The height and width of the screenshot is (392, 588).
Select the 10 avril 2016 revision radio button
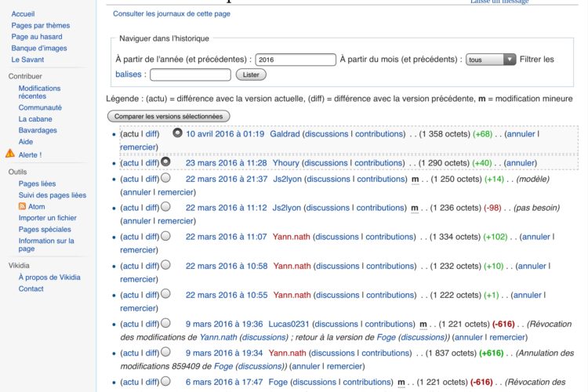177,132
